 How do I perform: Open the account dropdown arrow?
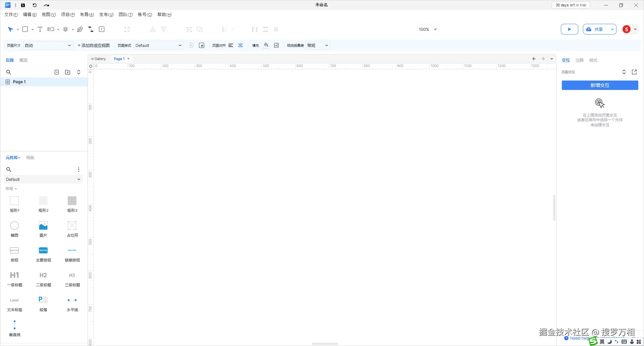[x=635, y=30]
